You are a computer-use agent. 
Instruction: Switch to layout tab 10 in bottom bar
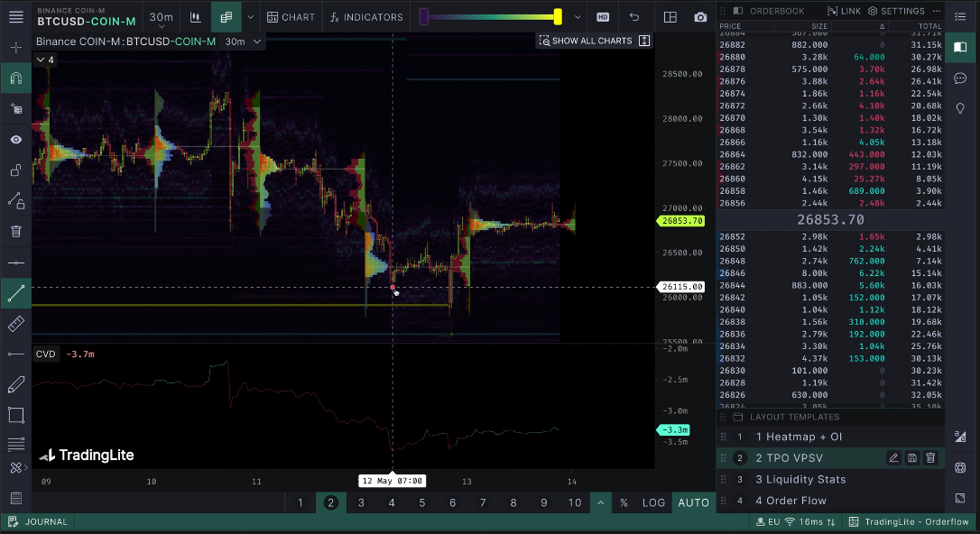pos(575,502)
